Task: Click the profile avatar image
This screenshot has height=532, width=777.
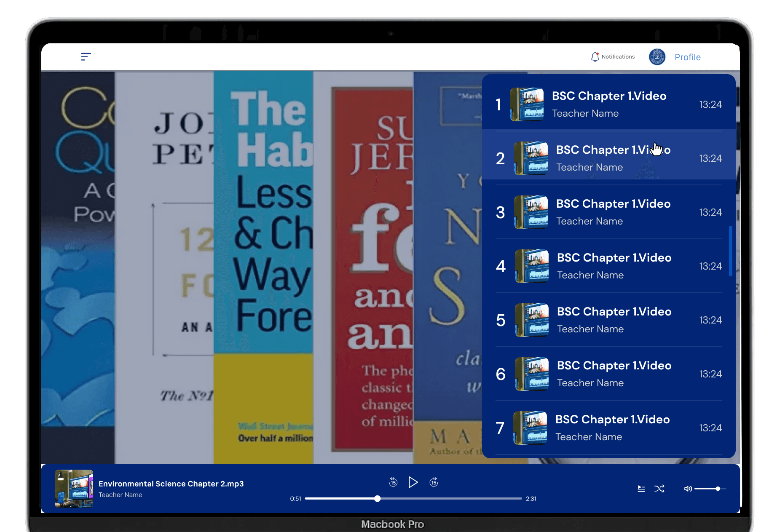Action: click(657, 57)
